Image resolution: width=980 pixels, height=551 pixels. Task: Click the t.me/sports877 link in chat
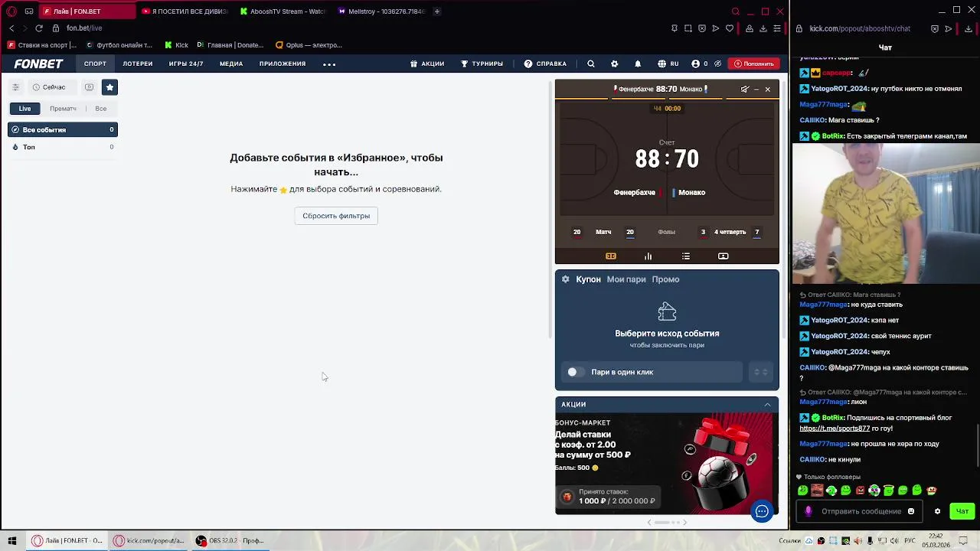[835, 429]
